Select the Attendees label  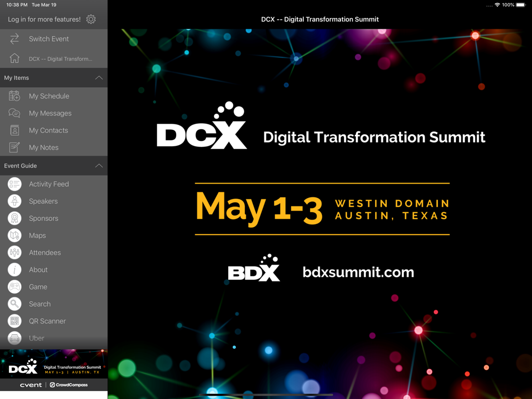[x=45, y=252]
